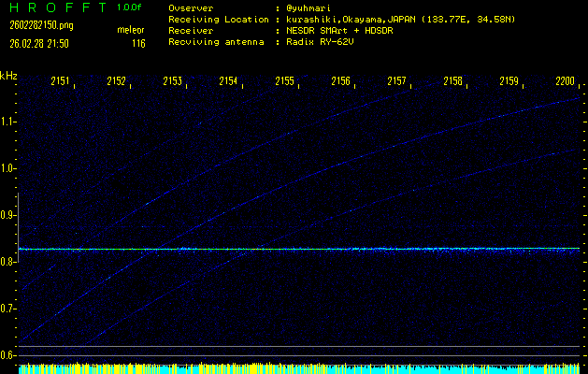588x374 pixels.
Task: Click the 0.8 frequency axis label
Action: point(8,262)
